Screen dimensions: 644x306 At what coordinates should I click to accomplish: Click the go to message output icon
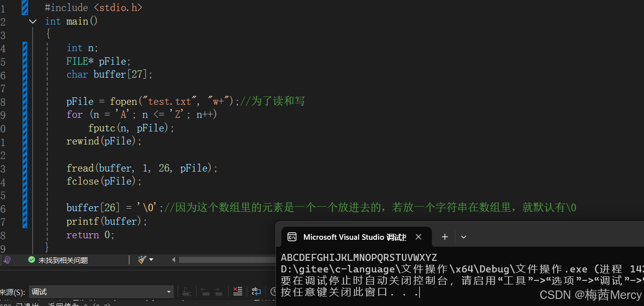187,291
